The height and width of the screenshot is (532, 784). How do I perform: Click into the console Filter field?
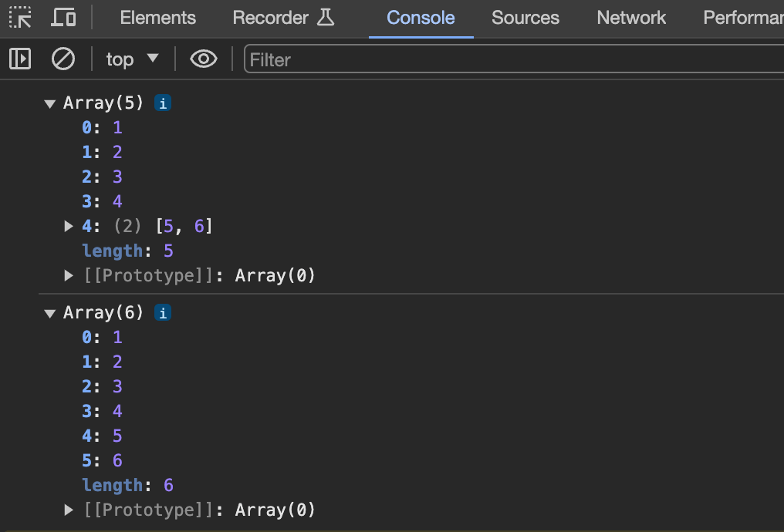point(509,59)
